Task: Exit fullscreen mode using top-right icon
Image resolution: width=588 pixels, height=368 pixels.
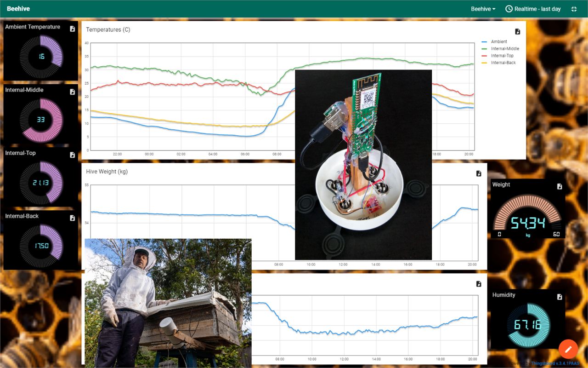Action: (574, 9)
